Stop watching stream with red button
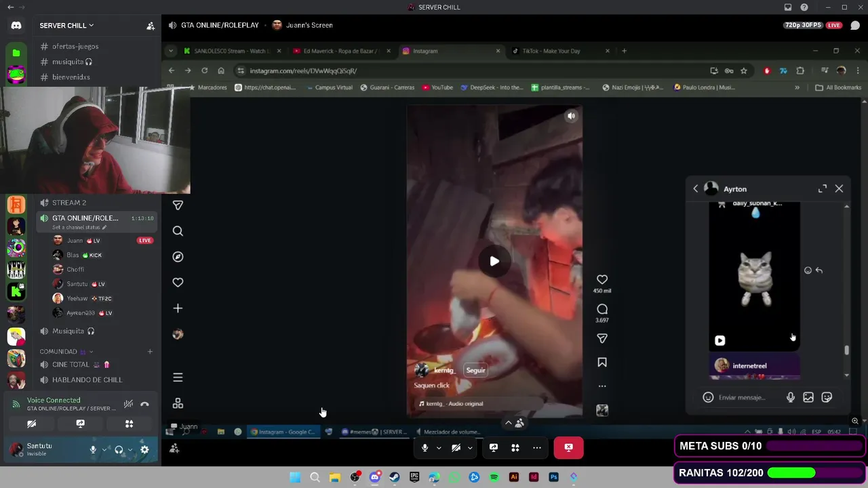Screen dimensions: 868x488 tap(568, 447)
